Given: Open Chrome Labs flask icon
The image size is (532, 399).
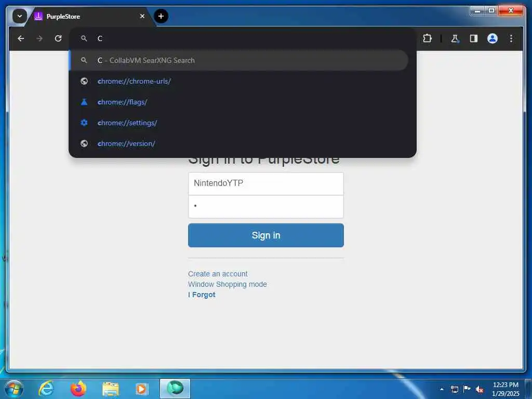Looking at the screenshot, I should [455, 38].
